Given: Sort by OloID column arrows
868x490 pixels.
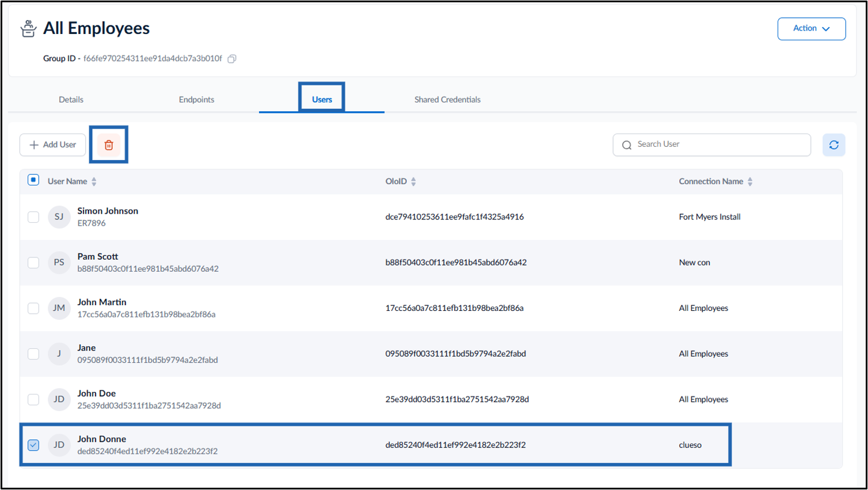Looking at the screenshot, I should point(413,181).
